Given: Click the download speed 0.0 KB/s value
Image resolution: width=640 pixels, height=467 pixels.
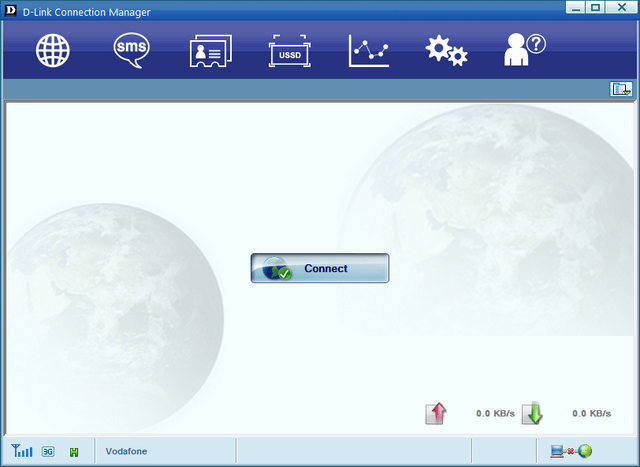Looking at the screenshot, I should point(591,413).
